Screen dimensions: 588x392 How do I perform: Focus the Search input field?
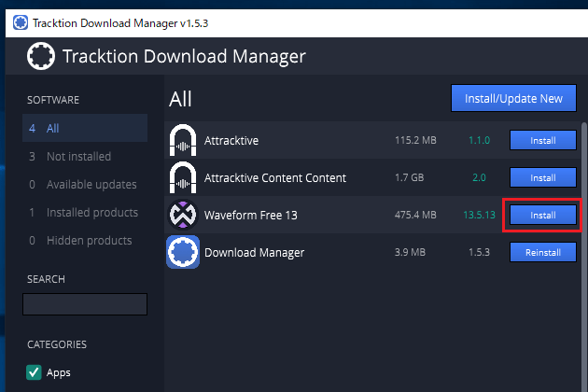85,304
